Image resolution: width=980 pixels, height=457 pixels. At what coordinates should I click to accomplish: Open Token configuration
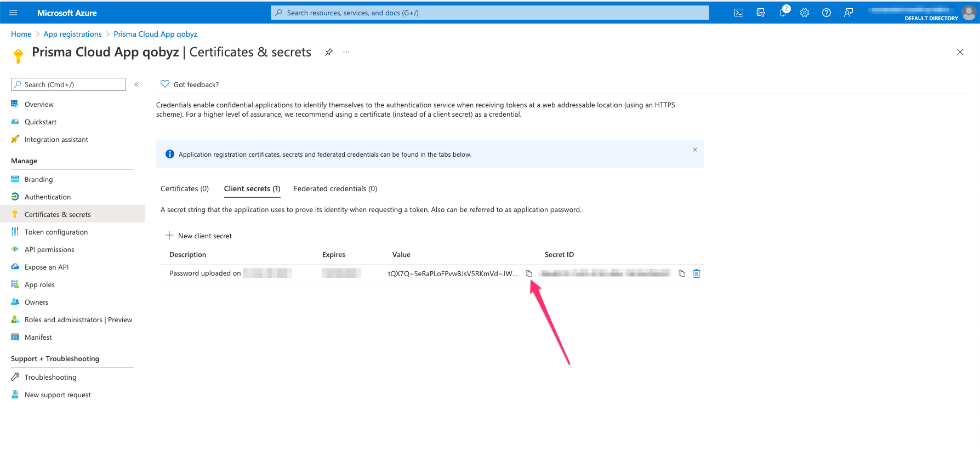(x=56, y=232)
